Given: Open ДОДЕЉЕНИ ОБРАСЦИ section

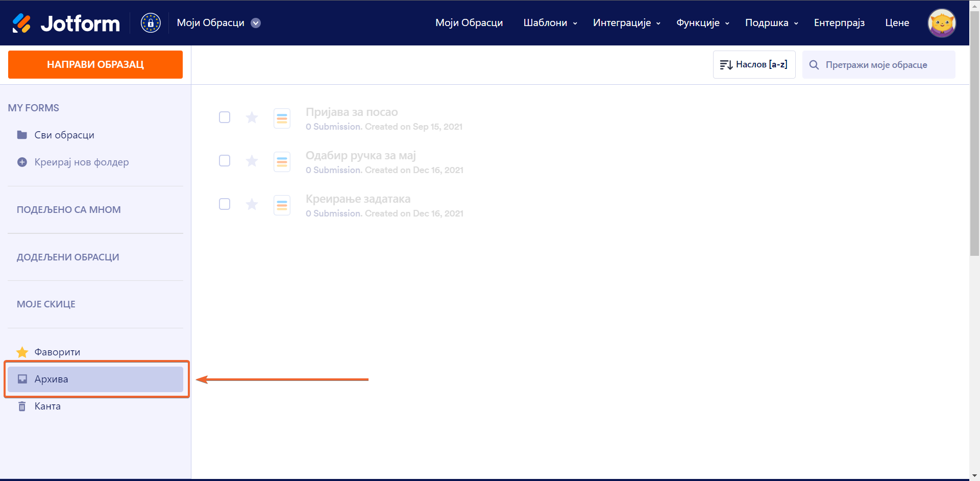Looking at the screenshot, I should pyautogui.click(x=68, y=257).
